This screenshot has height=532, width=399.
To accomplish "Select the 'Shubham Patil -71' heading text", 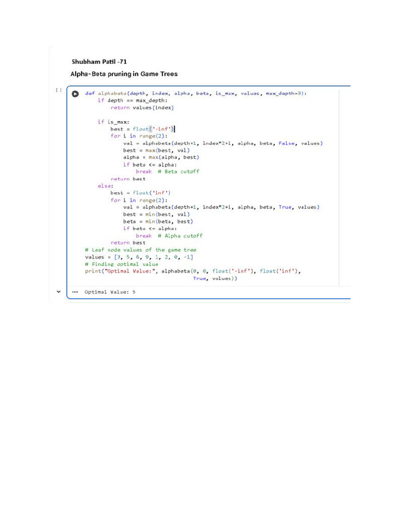I will point(99,62).
